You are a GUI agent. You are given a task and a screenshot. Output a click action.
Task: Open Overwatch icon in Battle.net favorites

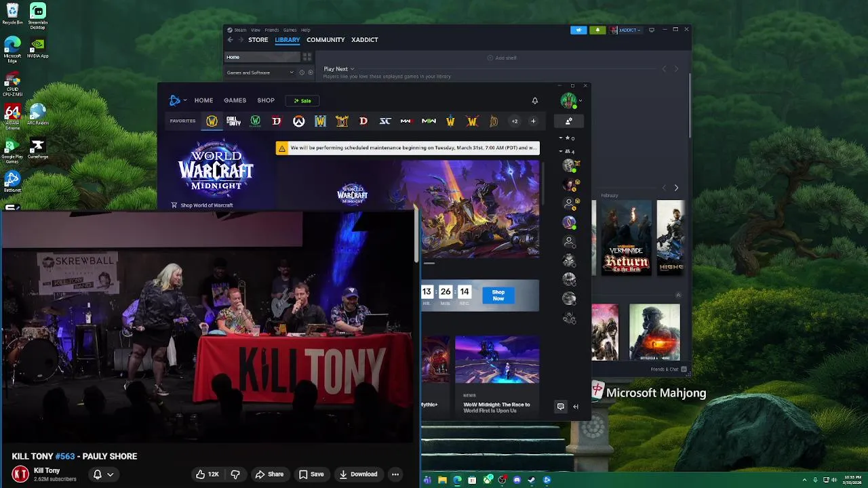(x=298, y=121)
